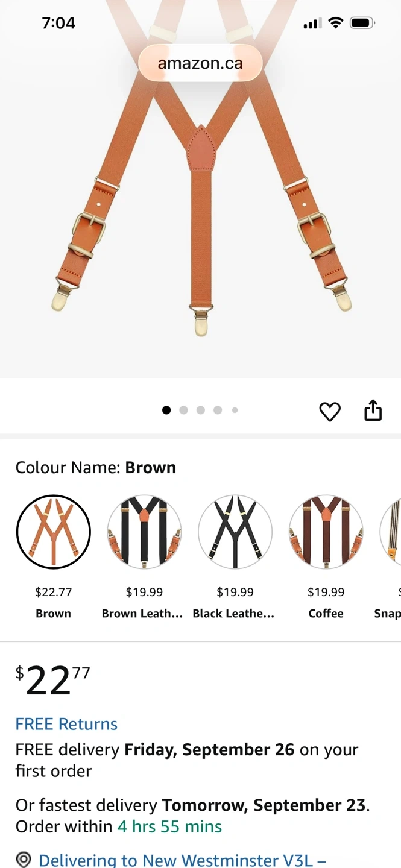Jump to the second image dot
401x868 pixels.
click(x=183, y=410)
